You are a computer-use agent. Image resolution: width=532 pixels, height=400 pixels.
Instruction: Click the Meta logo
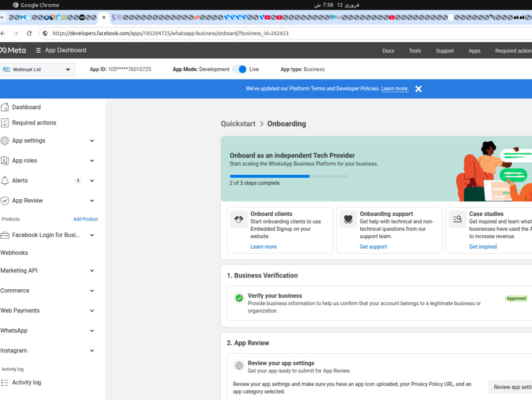(x=13, y=50)
